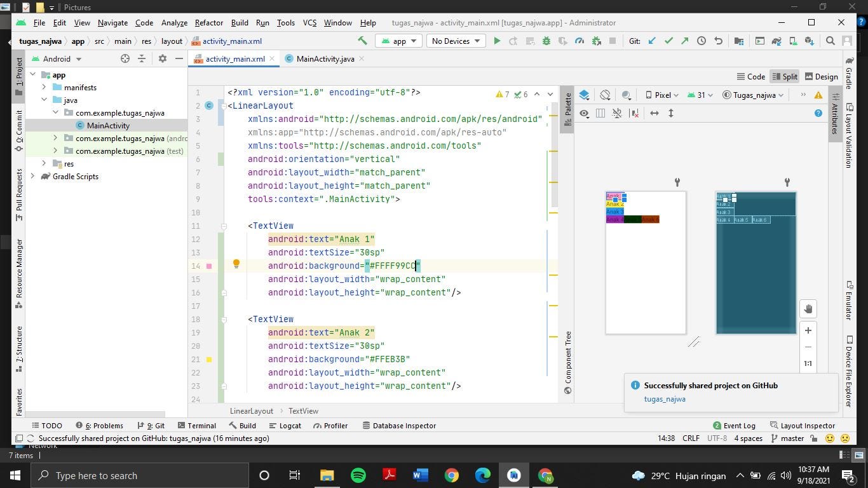Open the VCS menu

click(x=309, y=22)
